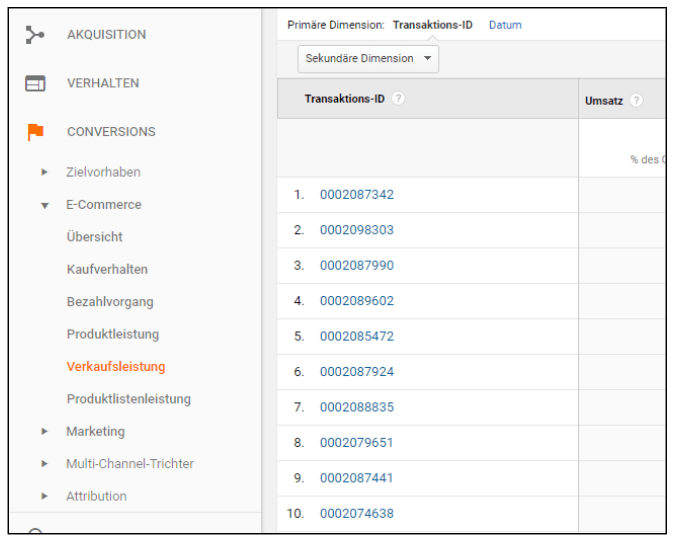Click the Akquisition arrows icon
Viewport: 676px width, 543px height.
[35, 35]
